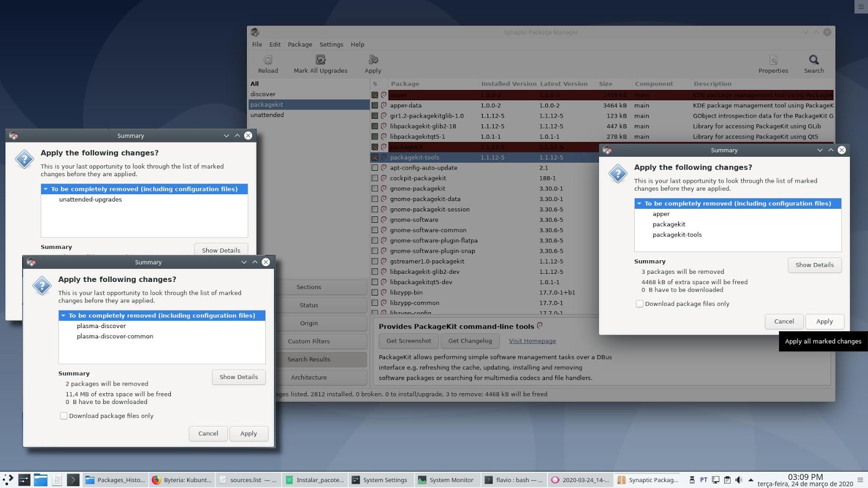Switch to Firefox Byteria task in taskbar

point(182,480)
